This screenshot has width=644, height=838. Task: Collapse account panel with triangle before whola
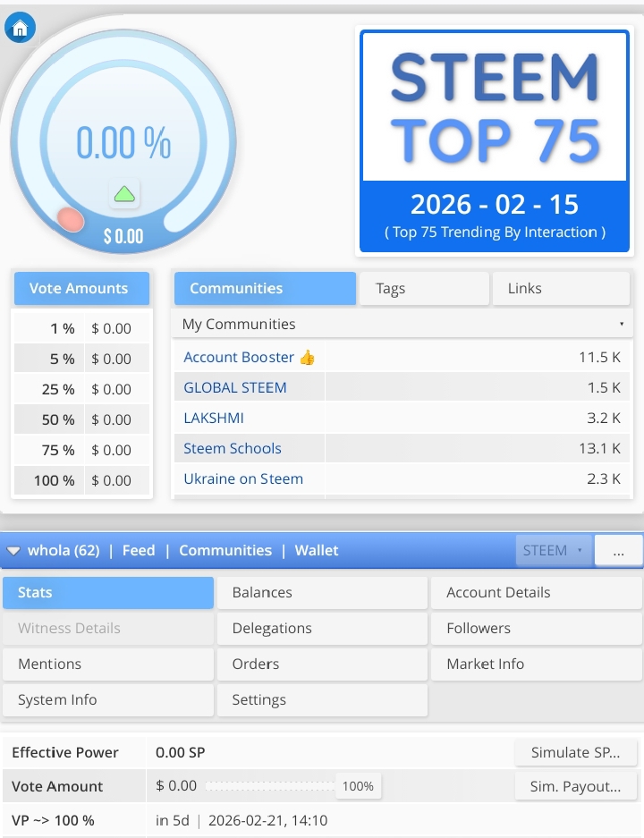(13, 551)
